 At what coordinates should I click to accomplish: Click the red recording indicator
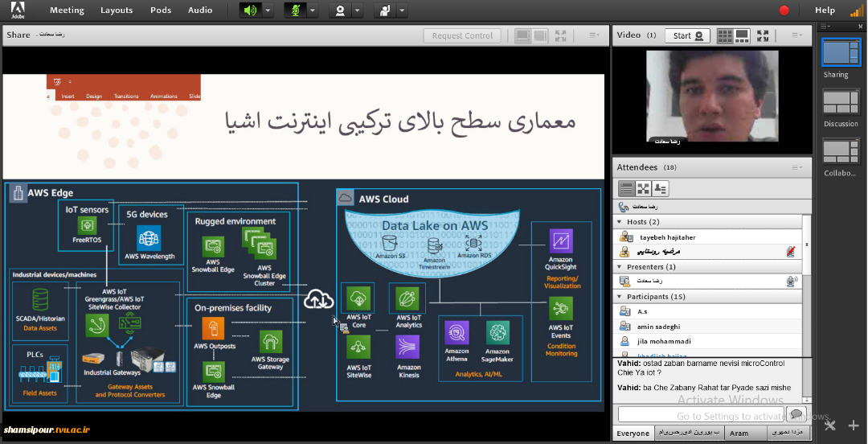tap(784, 10)
